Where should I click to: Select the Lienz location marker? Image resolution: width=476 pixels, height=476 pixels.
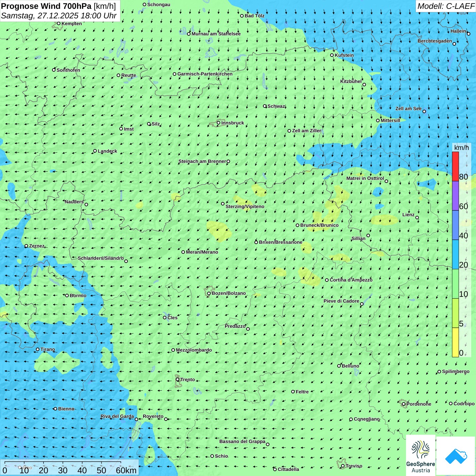[417, 218]
